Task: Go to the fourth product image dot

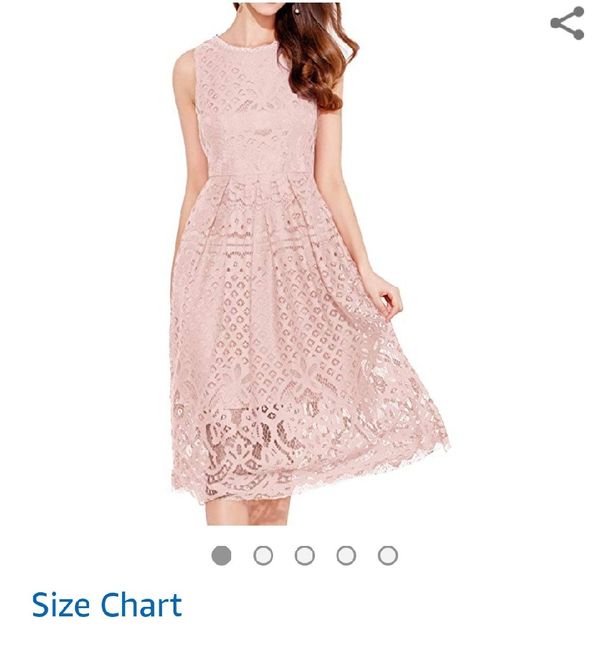Action: click(346, 555)
